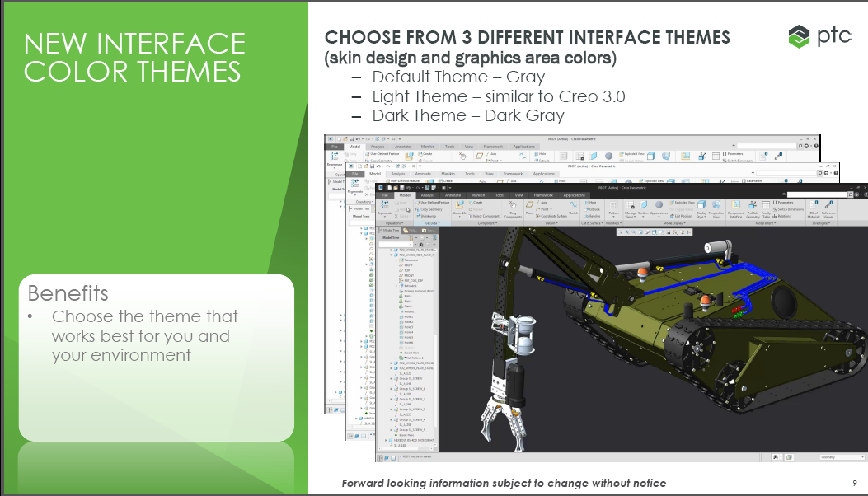Switch to Analysis tab in light theme window
Screen dimensions: 868x496
click(x=398, y=174)
